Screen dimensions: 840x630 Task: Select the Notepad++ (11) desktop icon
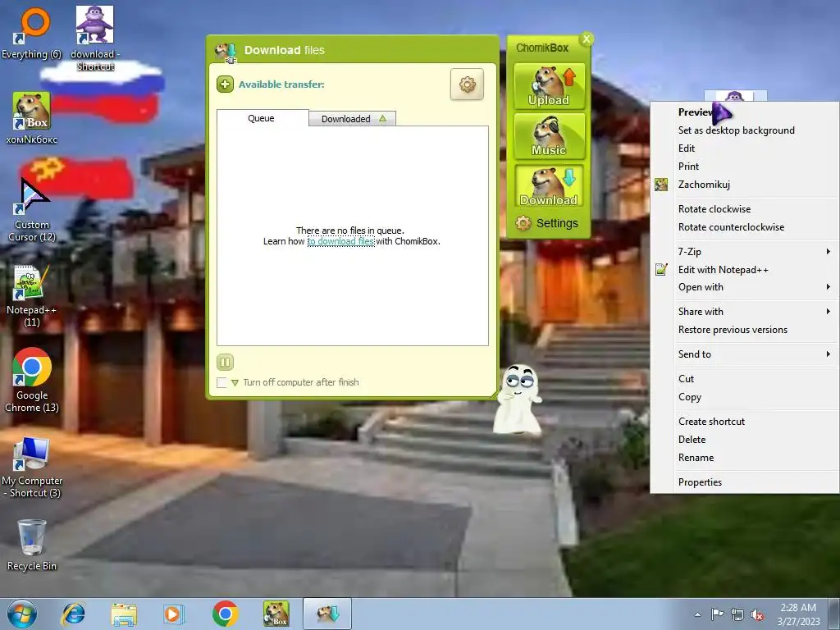pyautogui.click(x=32, y=295)
